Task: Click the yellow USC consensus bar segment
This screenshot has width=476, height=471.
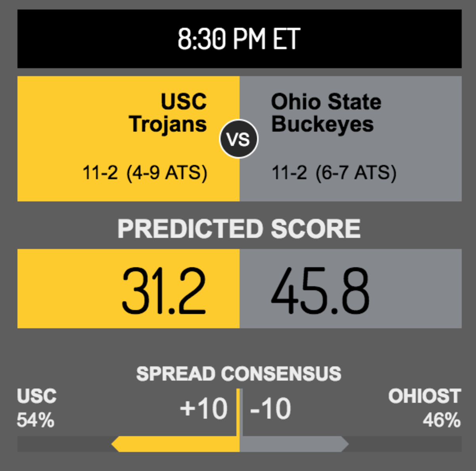Action: tap(175, 444)
